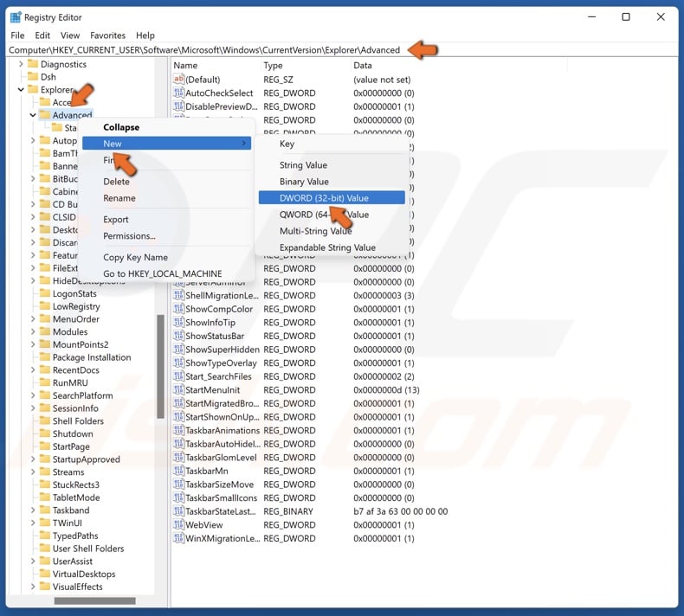Click the WinXMigrationLe... value icon

178,538
